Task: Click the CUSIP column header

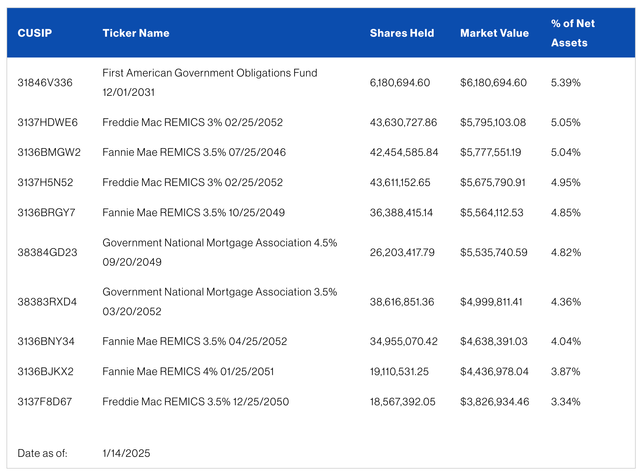Action: 35,33
